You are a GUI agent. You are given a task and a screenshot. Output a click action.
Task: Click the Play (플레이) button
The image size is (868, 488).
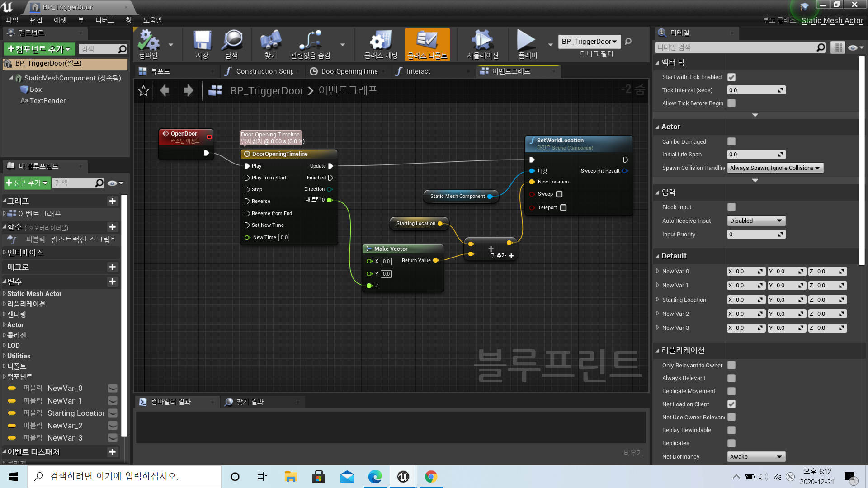(x=527, y=44)
